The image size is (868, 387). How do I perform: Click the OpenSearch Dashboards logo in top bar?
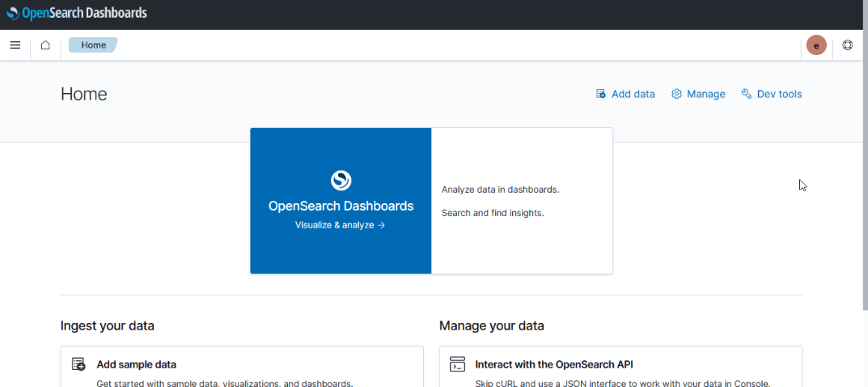76,13
